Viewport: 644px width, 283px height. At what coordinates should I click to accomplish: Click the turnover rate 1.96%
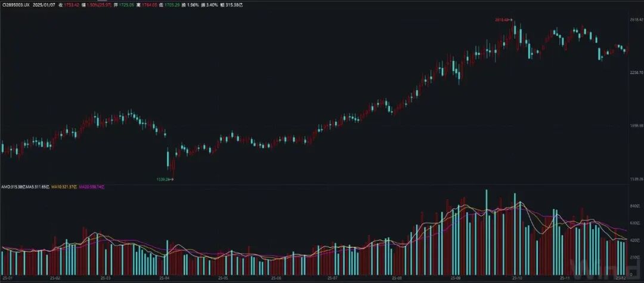(193, 5)
